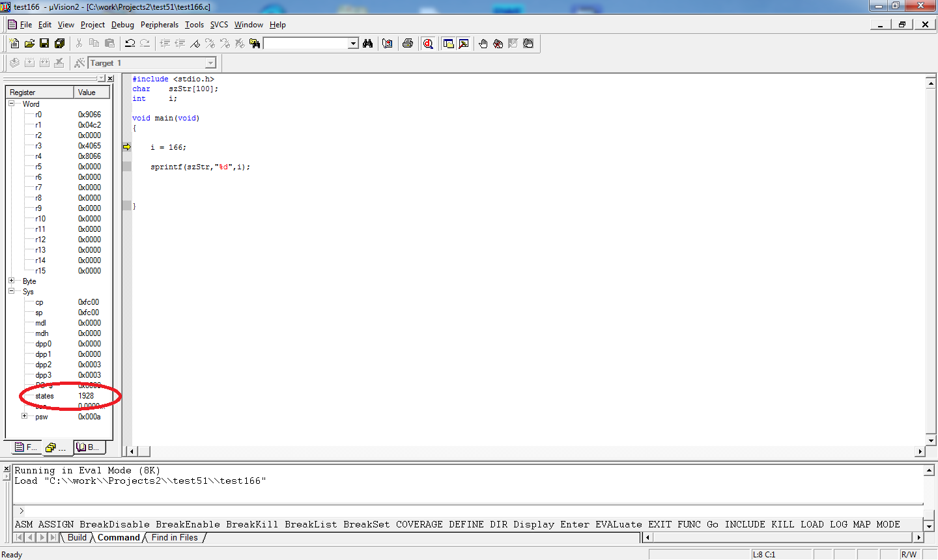Open the SVCS menu
The image size is (938, 560).
[x=219, y=25]
